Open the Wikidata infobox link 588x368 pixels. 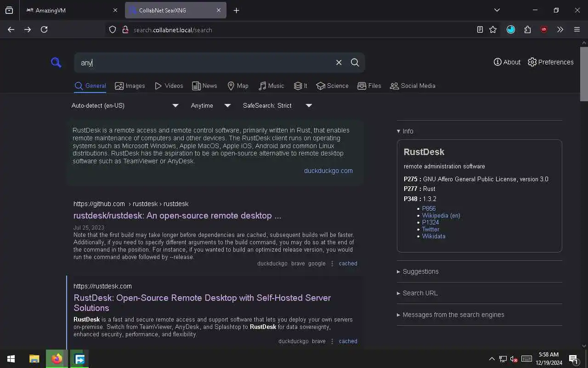(434, 236)
